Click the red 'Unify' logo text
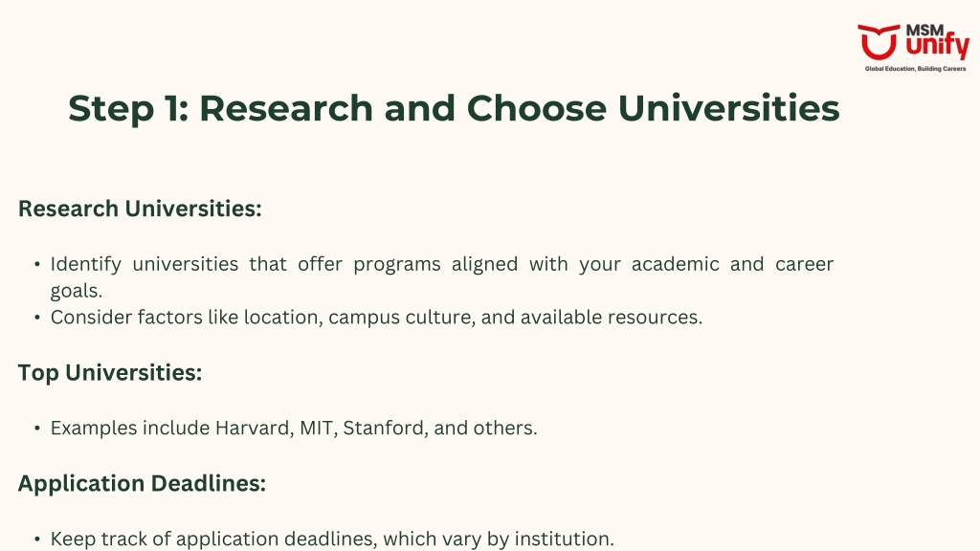The width and height of the screenshot is (980, 551). (x=937, y=48)
